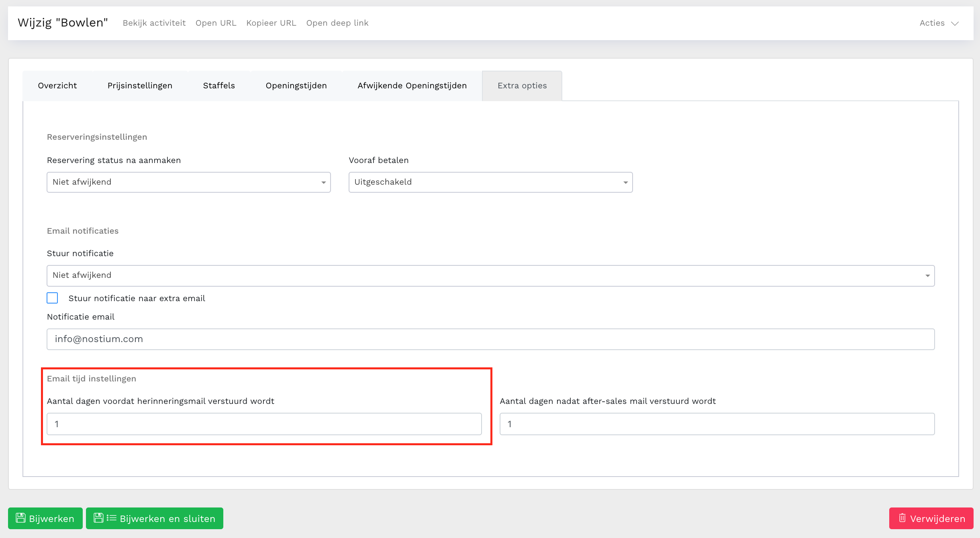Click the Kopieer URL link
The height and width of the screenshot is (538, 980).
click(x=271, y=23)
